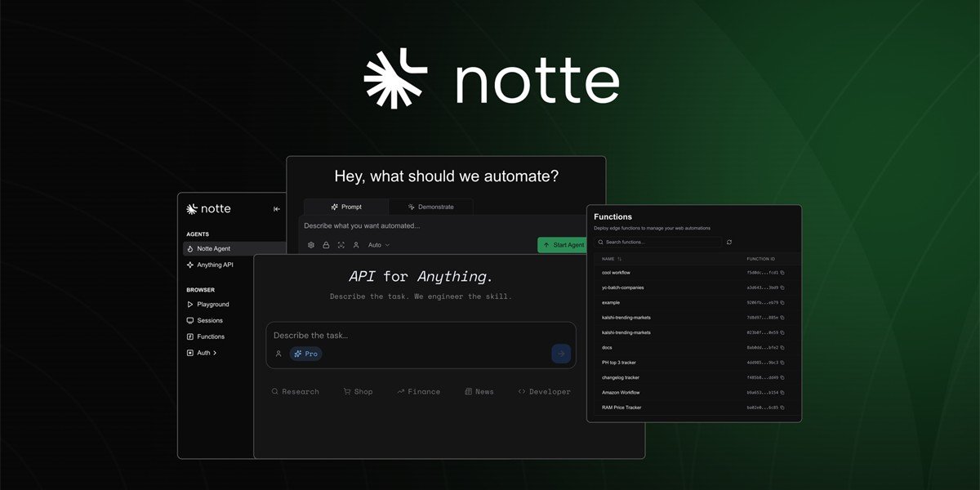Choose the Developer category chip
Screen dimensions: 980x490
544,392
